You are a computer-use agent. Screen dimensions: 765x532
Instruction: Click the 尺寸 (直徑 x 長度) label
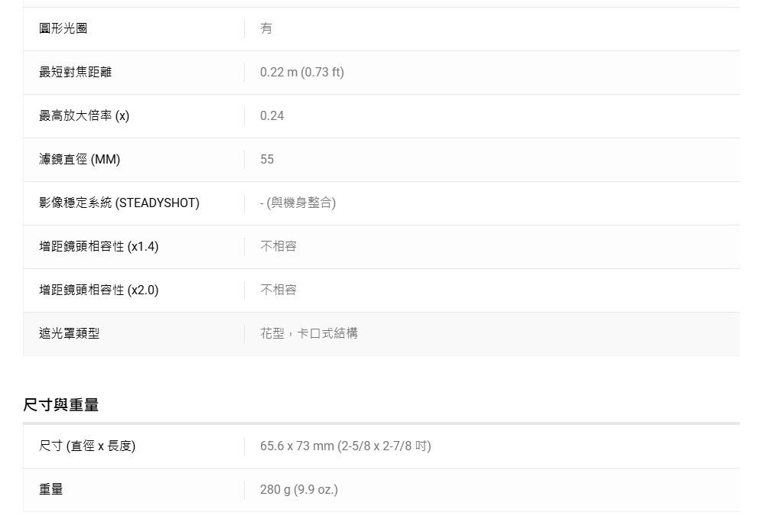tap(87, 446)
